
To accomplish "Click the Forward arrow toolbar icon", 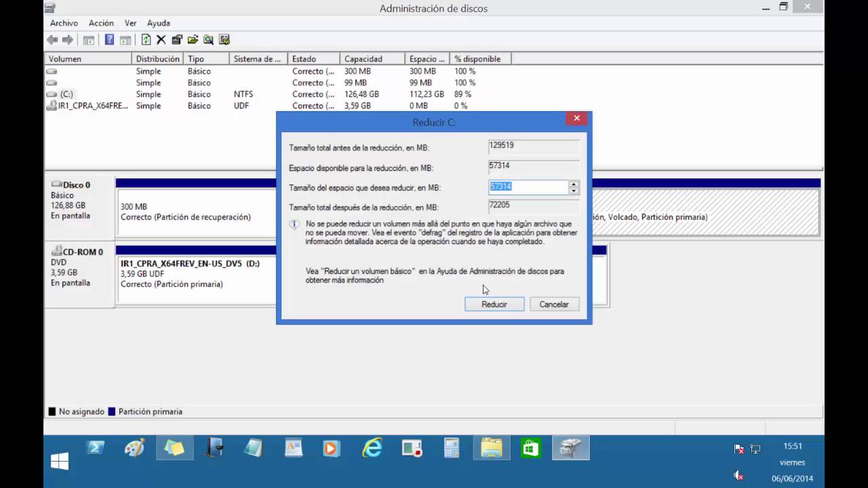I will point(67,40).
